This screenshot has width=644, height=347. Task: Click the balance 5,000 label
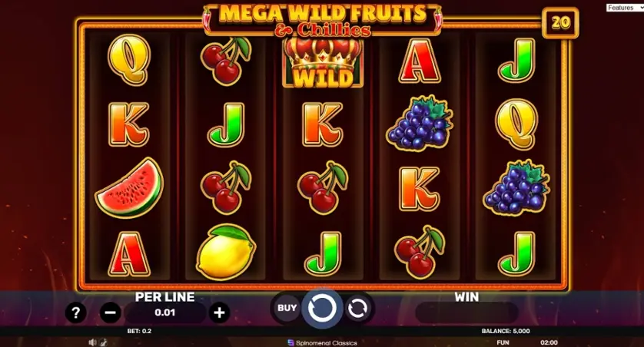(x=506, y=331)
